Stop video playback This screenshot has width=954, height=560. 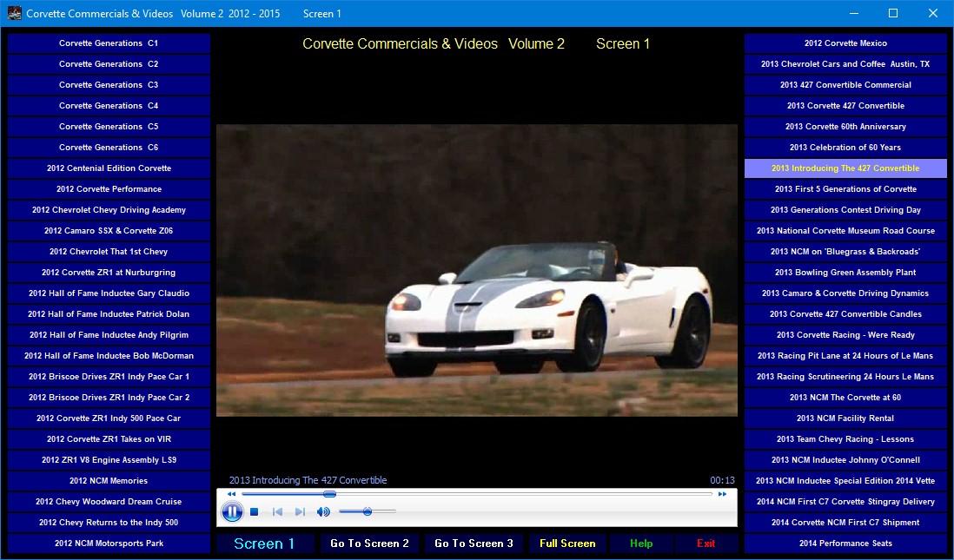tap(255, 512)
